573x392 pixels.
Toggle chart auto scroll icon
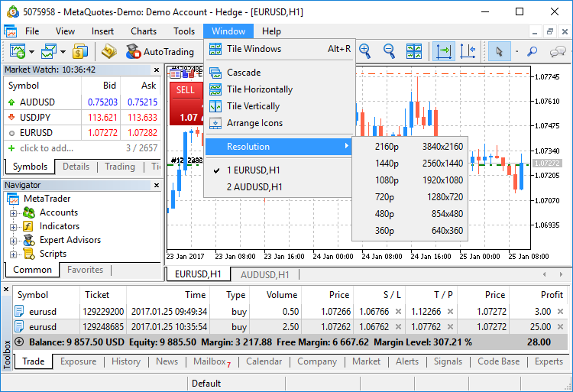pyautogui.click(x=443, y=51)
